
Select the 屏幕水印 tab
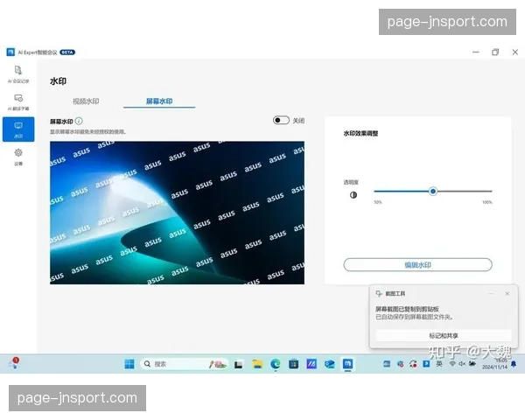click(158, 101)
